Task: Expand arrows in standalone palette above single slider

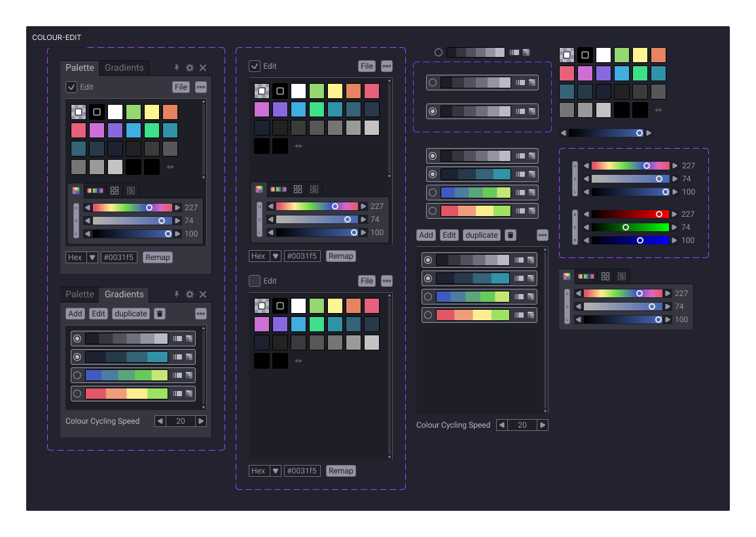Action: [658, 110]
